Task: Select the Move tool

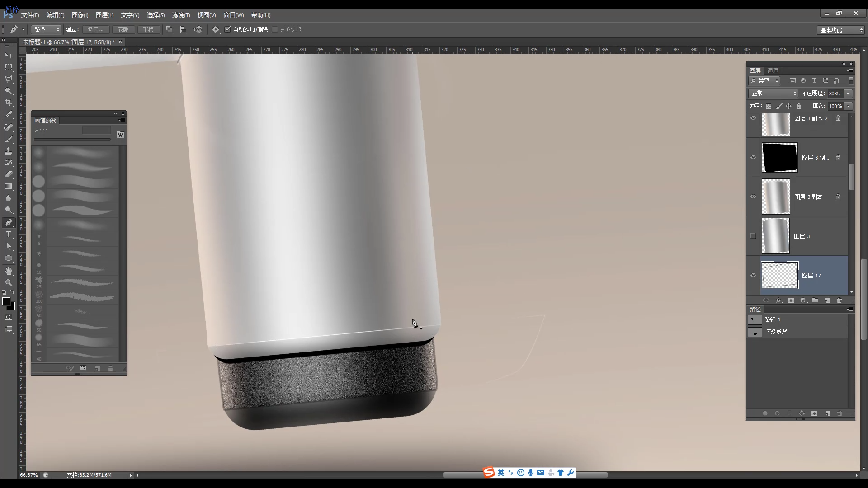Action: click(9, 55)
